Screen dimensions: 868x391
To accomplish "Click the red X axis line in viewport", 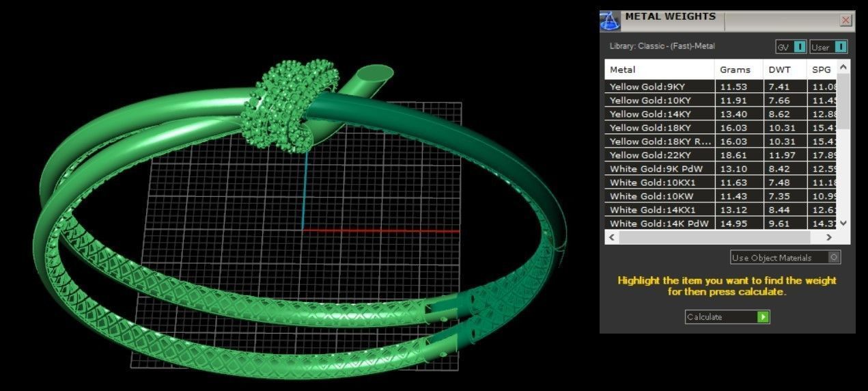I will tap(381, 230).
